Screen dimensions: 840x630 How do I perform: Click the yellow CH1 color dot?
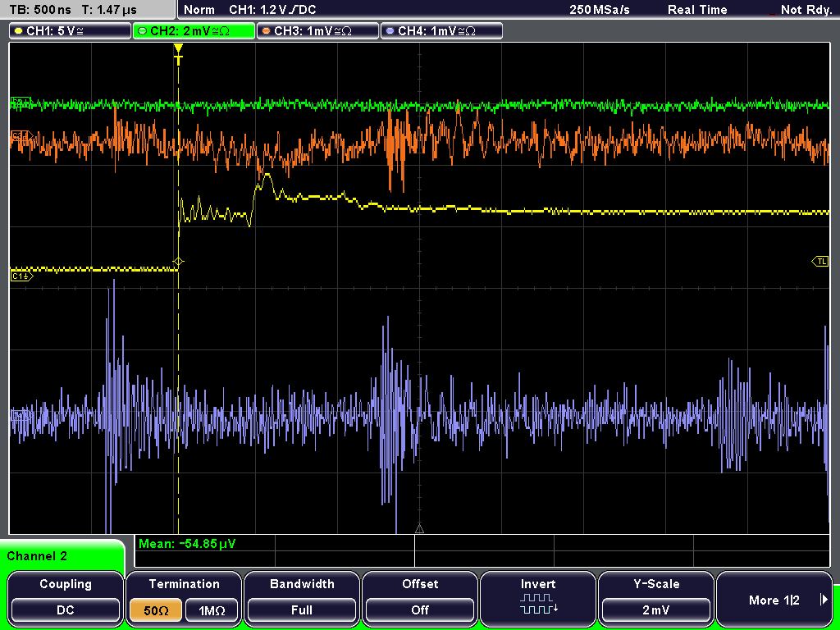(x=20, y=31)
